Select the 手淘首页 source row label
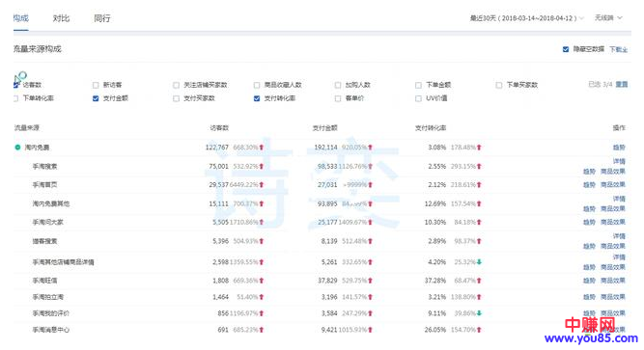The height and width of the screenshot is (350, 644). [x=44, y=185]
